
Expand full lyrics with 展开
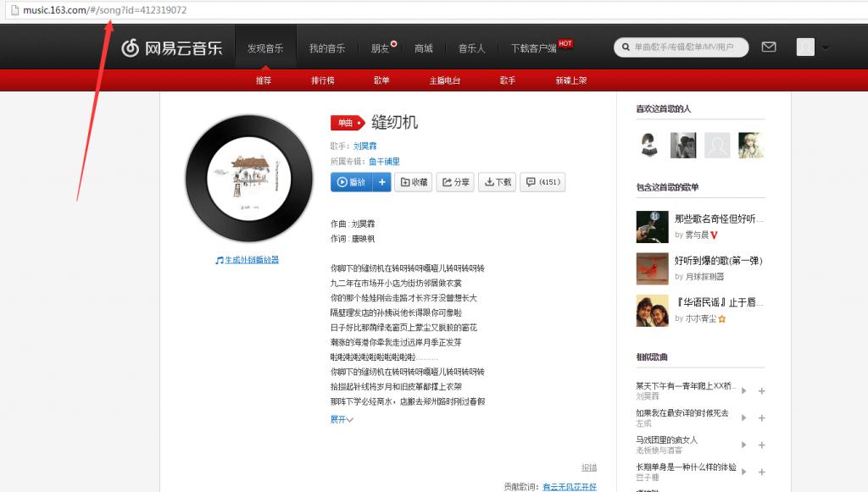(x=342, y=419)
